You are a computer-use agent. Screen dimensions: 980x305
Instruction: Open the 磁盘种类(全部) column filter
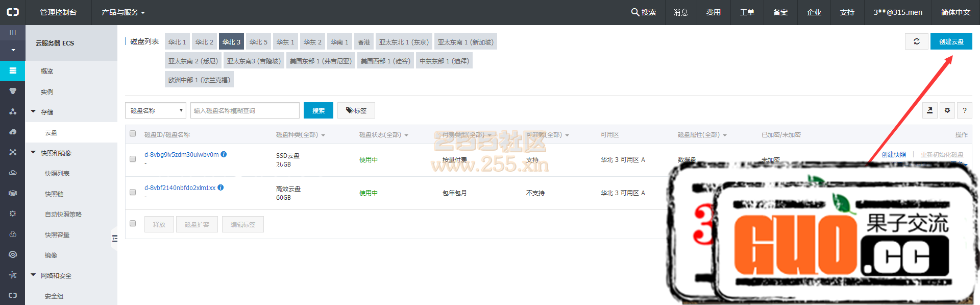(300, 135)
